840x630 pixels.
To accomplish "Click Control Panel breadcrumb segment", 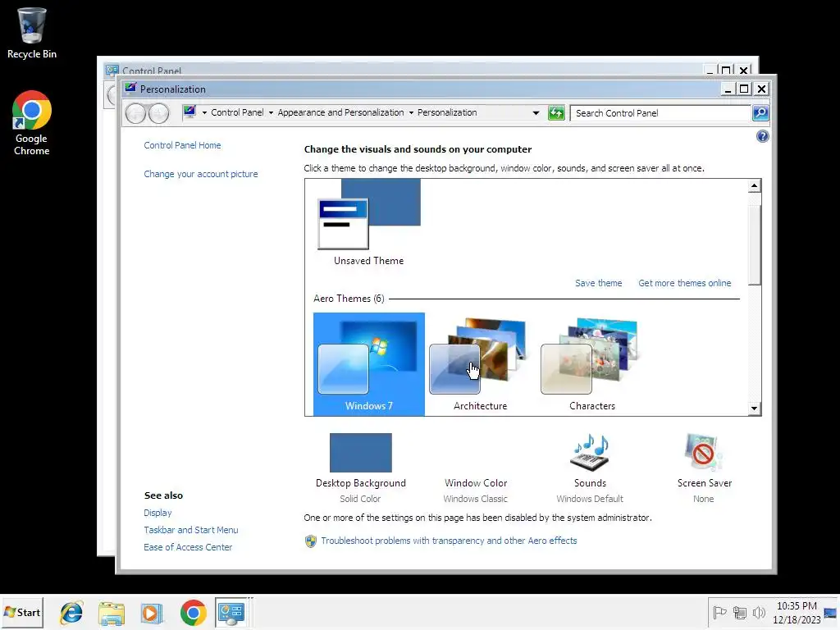I will tap(237, 112).
